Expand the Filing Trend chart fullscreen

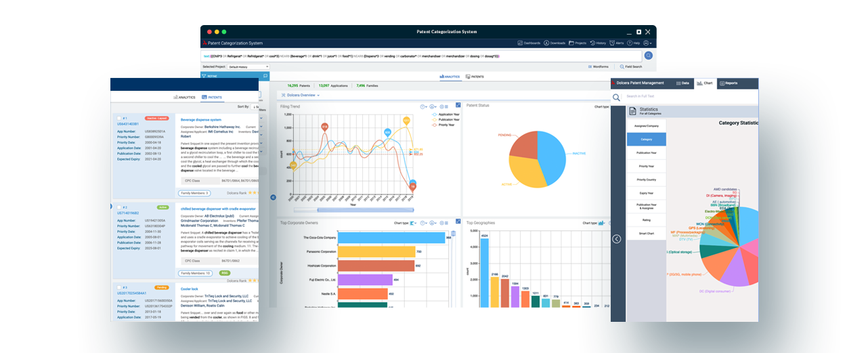(458, 106)
